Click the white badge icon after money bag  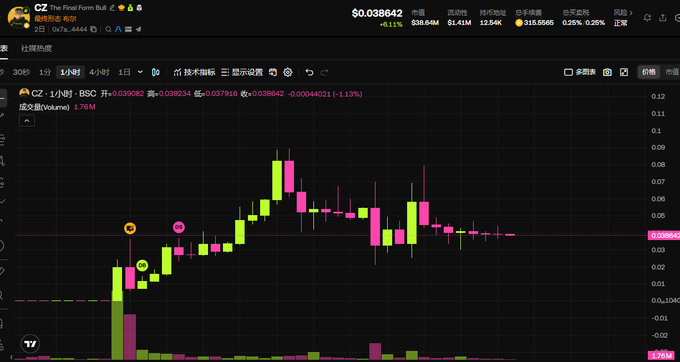click(x=139, y=8)
